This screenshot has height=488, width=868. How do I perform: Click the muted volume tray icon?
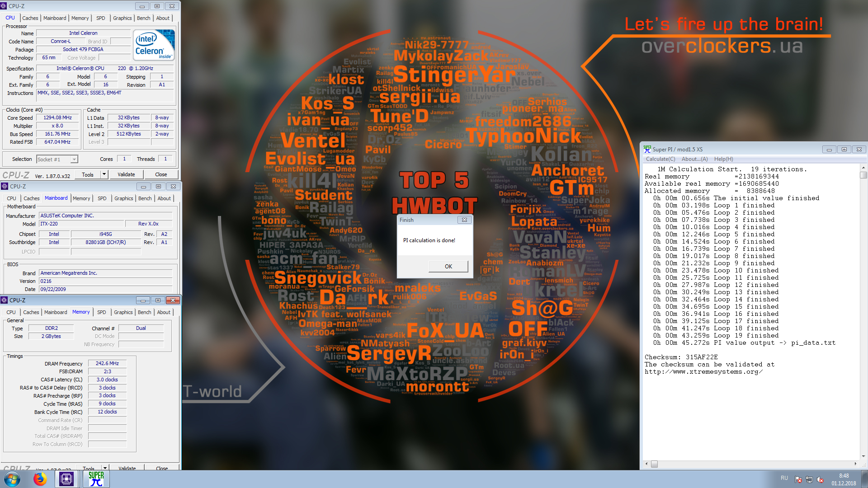[820, 479]
